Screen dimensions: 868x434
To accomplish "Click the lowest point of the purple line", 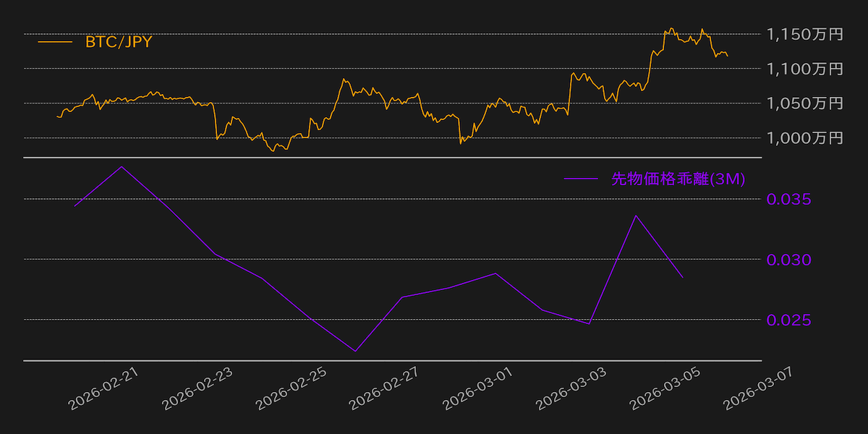I will click(x=354, y=352).
